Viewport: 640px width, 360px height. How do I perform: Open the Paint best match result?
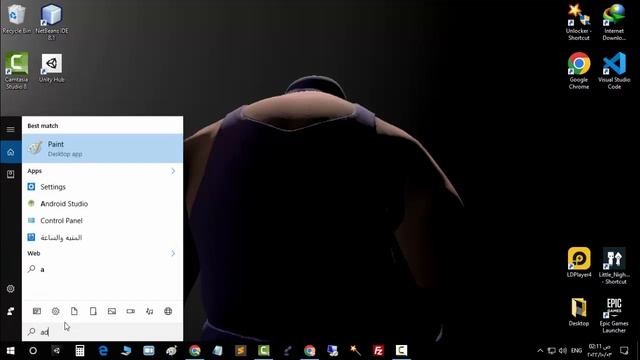click(x=102, y=148)
